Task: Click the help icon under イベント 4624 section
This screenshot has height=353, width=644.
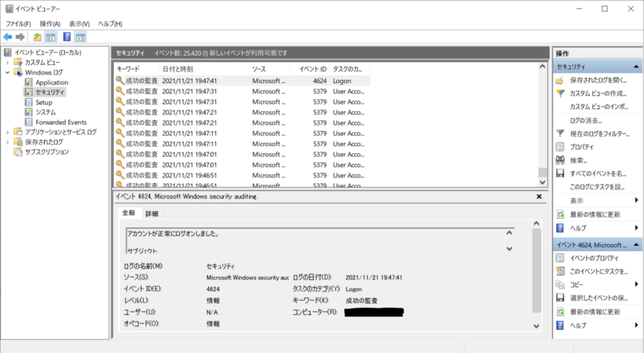Action: coord(560,325)
